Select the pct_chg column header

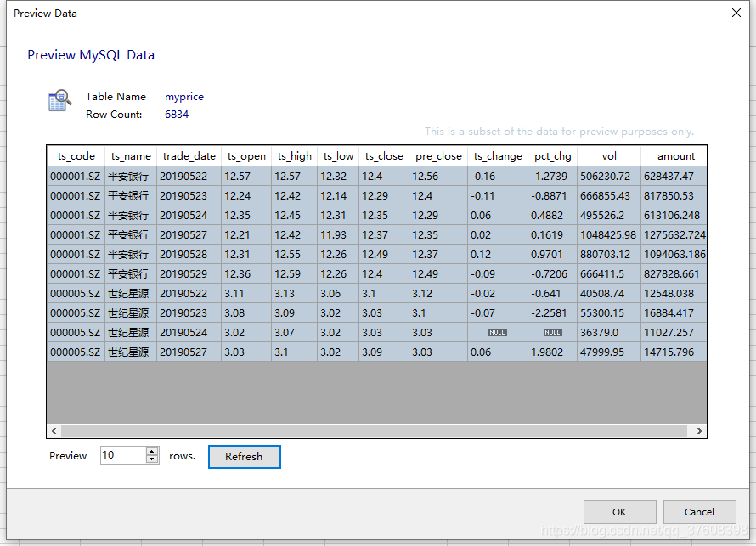[x=552, y=156]
